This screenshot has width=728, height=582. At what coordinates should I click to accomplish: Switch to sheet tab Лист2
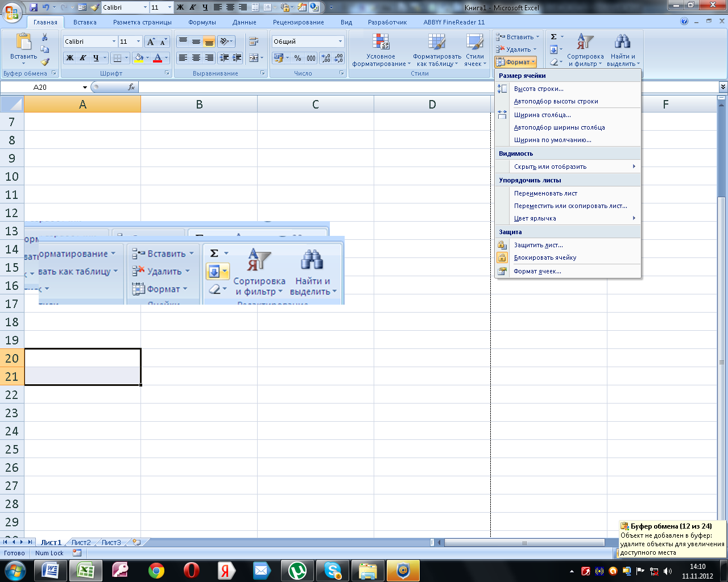tap(81, 542)
